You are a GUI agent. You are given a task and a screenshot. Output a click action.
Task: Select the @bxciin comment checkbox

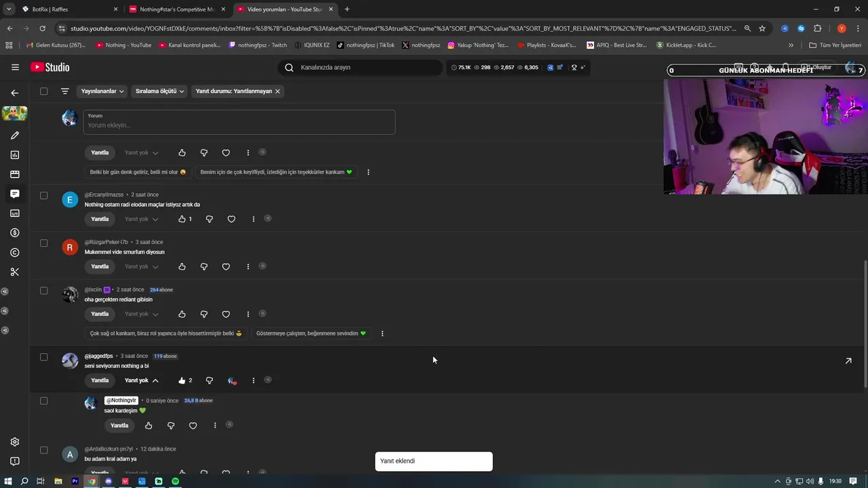tap(44, 290)
